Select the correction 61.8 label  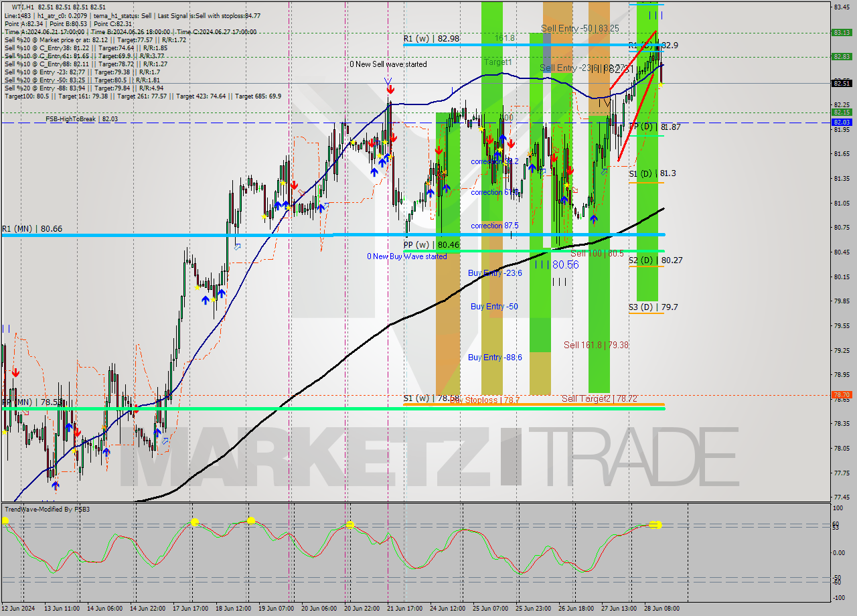[495, 192]
